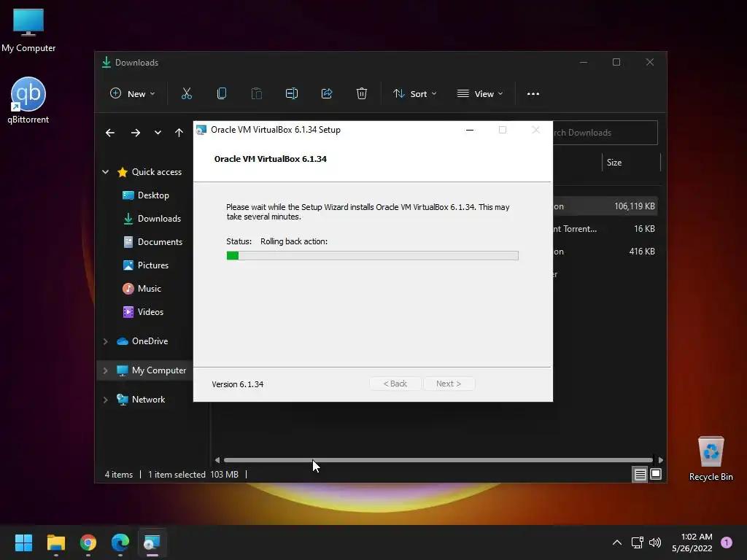Screen dimensions: 747x560
Task: Open the New item dropdown in Downloads window
Action: (133, 94)
